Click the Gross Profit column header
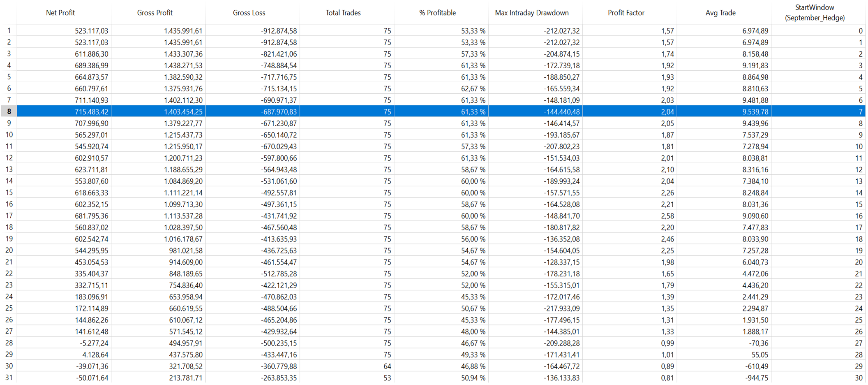This screenshot has height=385, width=868. (155, 13)
